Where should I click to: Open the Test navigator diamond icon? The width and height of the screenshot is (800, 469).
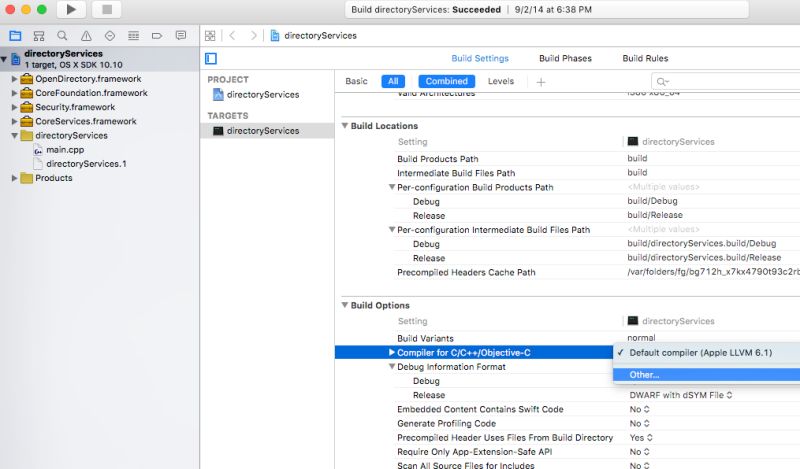point(110,36)
